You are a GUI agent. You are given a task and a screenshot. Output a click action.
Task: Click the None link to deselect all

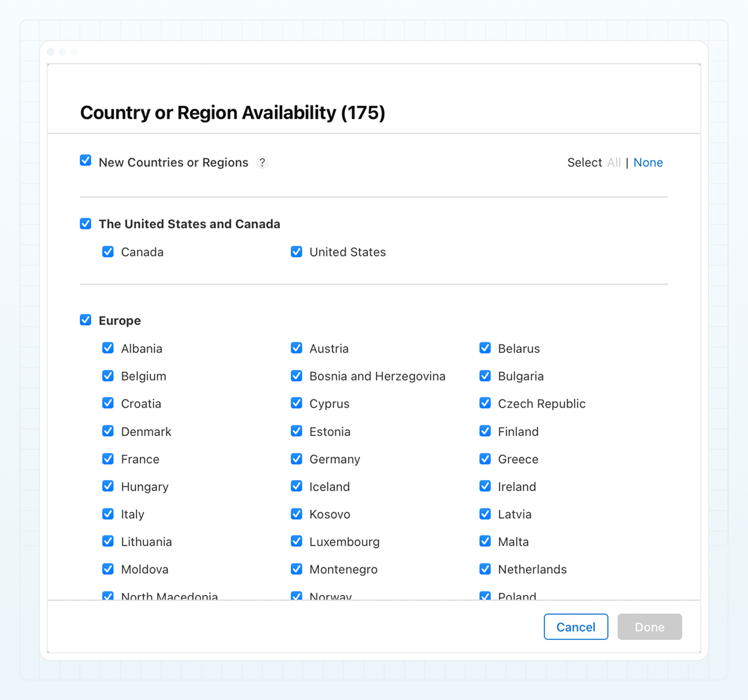[x=648, y=163]
